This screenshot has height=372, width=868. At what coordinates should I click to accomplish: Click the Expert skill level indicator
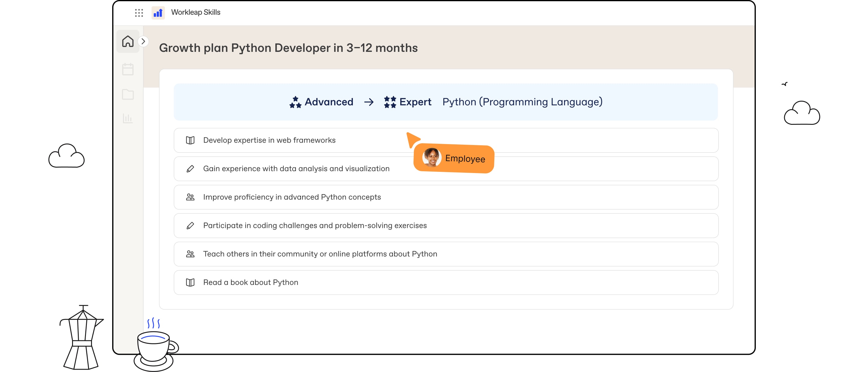tap(408, 102)
